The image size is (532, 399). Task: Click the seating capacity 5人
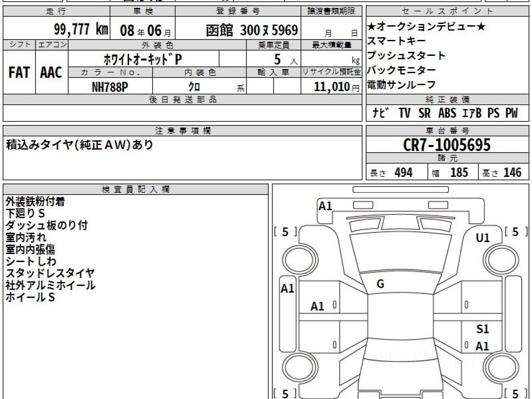pos(286,59)
